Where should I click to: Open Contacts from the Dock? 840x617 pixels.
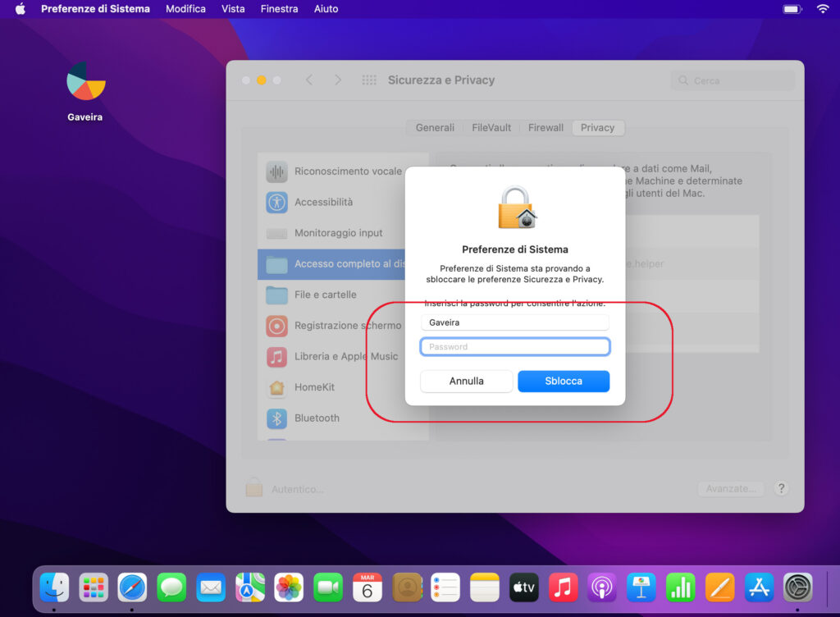[x=407, y=587]
